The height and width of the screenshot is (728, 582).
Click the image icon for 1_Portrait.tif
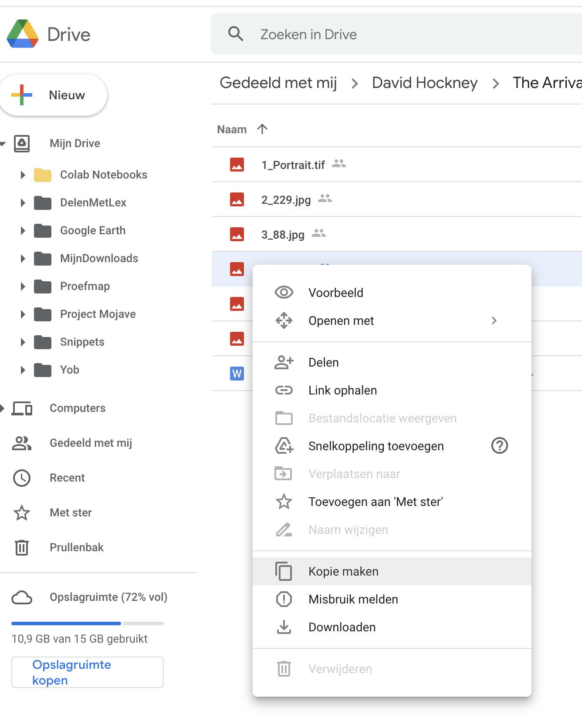click(x=237, y=165)
